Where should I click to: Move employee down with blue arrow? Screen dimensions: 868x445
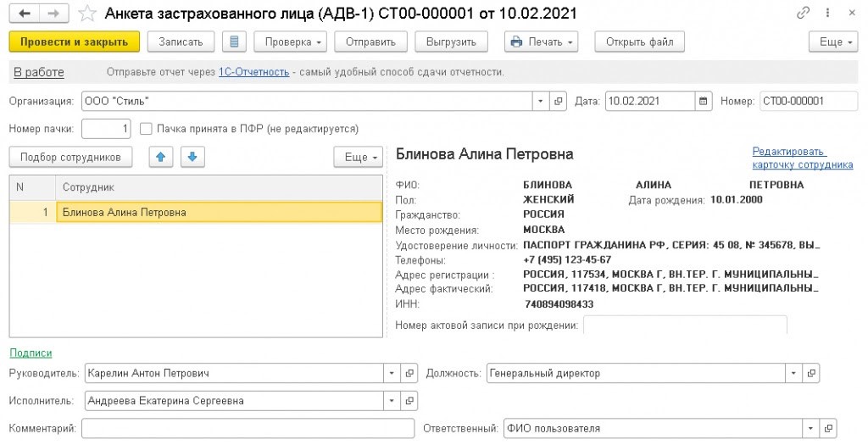192,157
